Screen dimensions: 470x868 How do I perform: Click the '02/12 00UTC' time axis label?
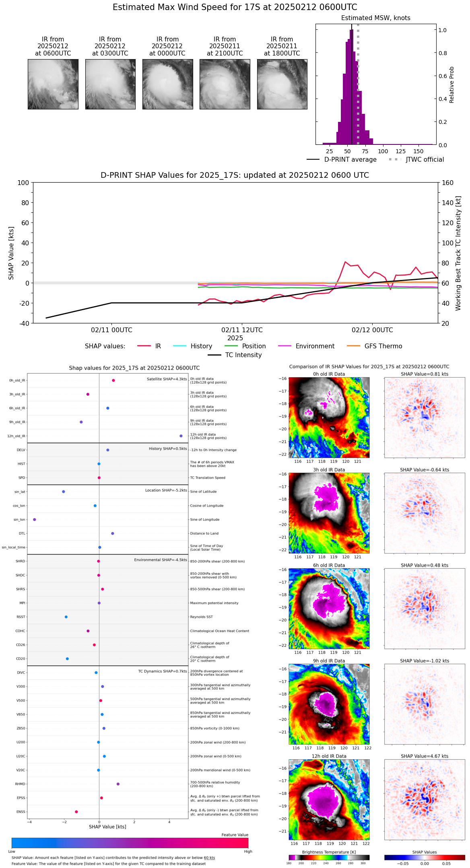click(372, 330)
